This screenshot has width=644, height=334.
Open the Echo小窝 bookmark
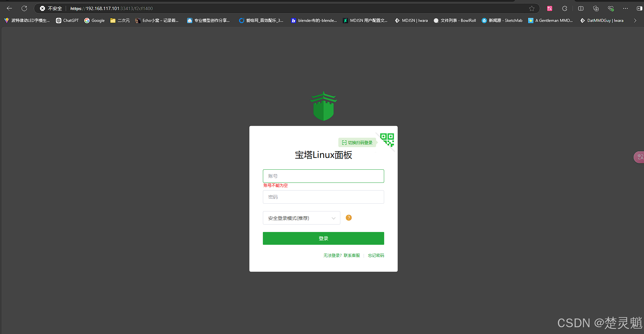pyautogui.click(x=157, y=21)
